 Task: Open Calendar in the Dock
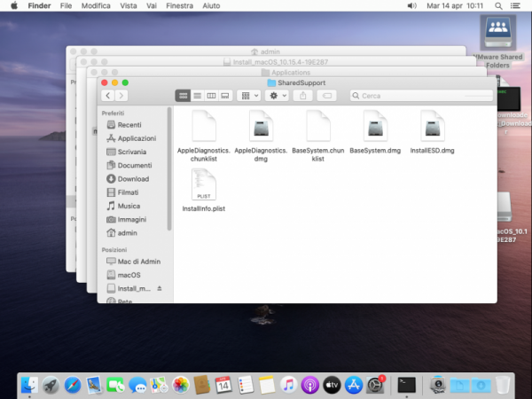click(223, 385)
